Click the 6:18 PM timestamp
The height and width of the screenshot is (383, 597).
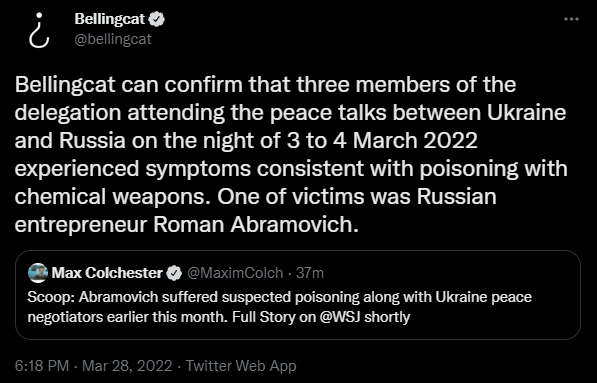[x=42, y=366]
